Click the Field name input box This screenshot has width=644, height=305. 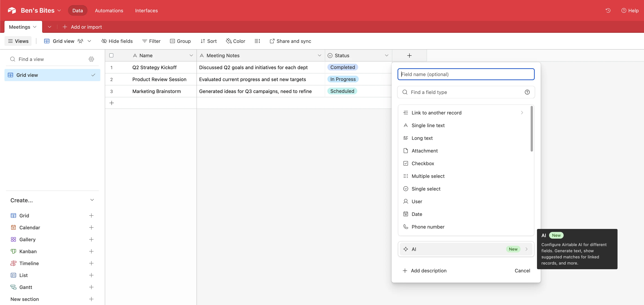[466, 74]
